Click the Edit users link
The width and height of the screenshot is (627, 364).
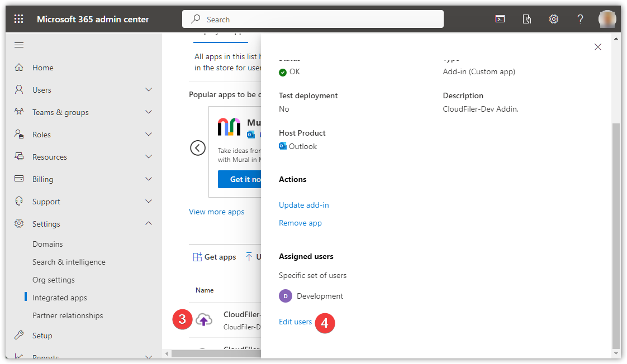pos(295,322)
